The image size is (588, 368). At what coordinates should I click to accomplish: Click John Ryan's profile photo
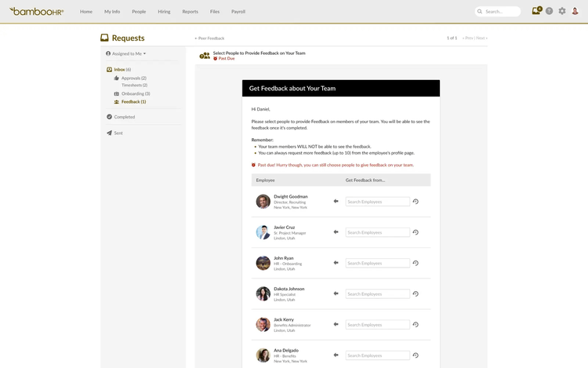263,263
